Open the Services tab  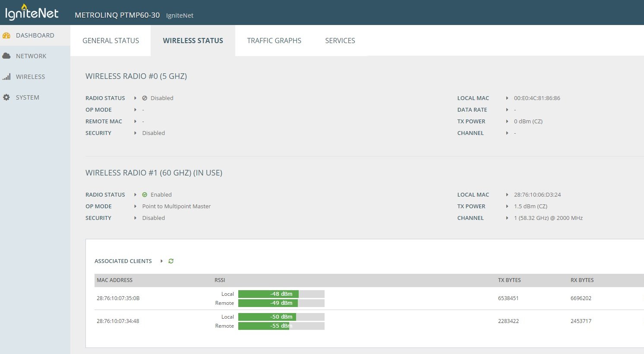click(x=340, y=41)
